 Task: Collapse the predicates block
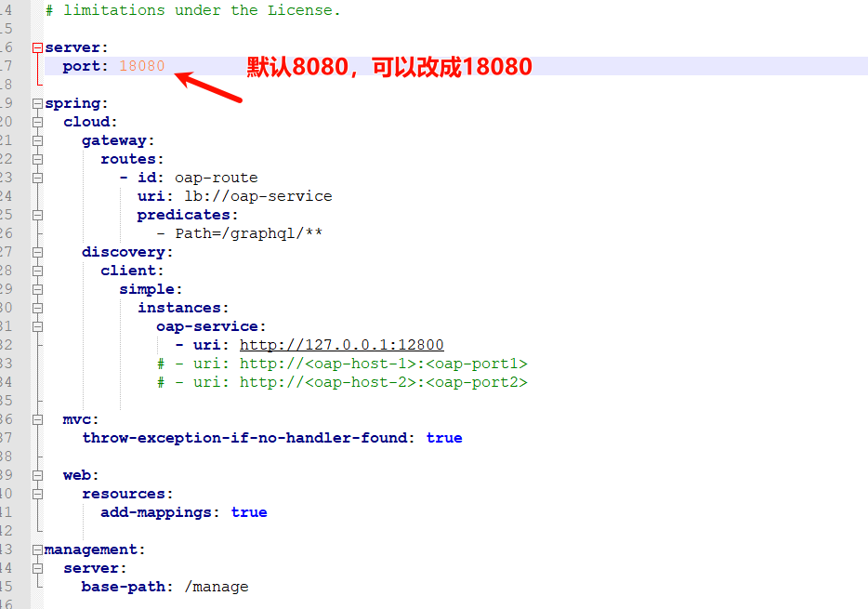37,215
